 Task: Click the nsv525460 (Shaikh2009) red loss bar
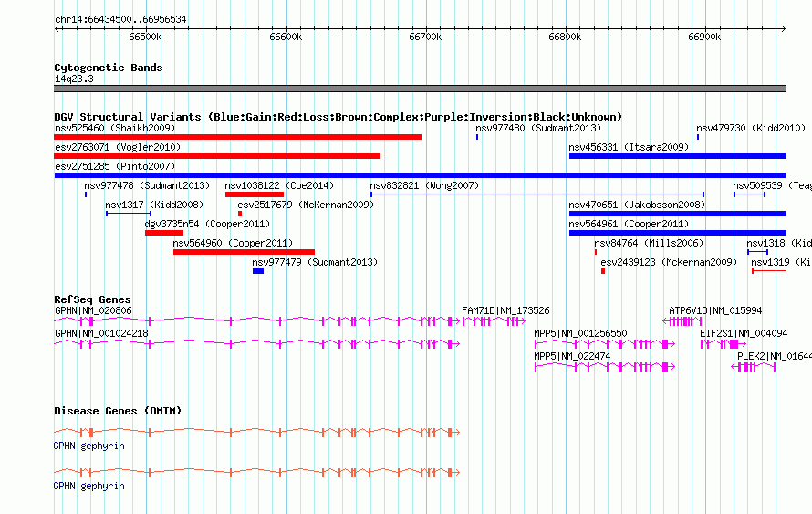[238, 137]
